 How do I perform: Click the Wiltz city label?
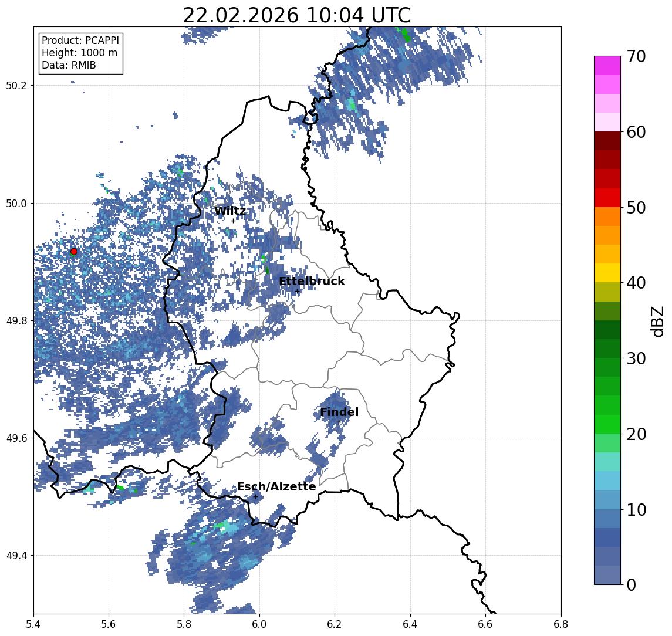[229, 211]
